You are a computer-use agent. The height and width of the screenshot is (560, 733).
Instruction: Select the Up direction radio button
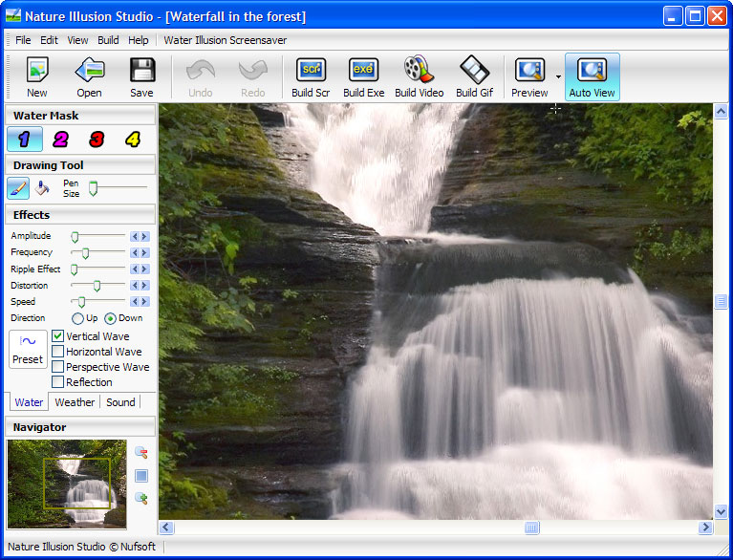[77, 318]
